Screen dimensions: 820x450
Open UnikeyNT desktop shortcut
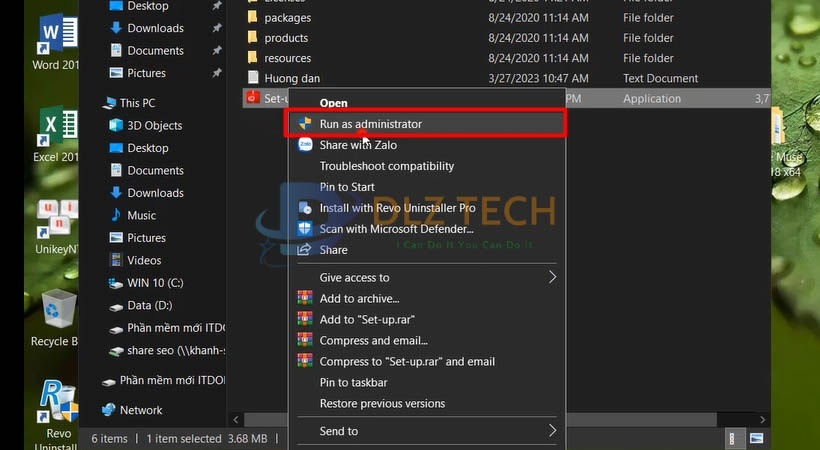tap(56, 227)
